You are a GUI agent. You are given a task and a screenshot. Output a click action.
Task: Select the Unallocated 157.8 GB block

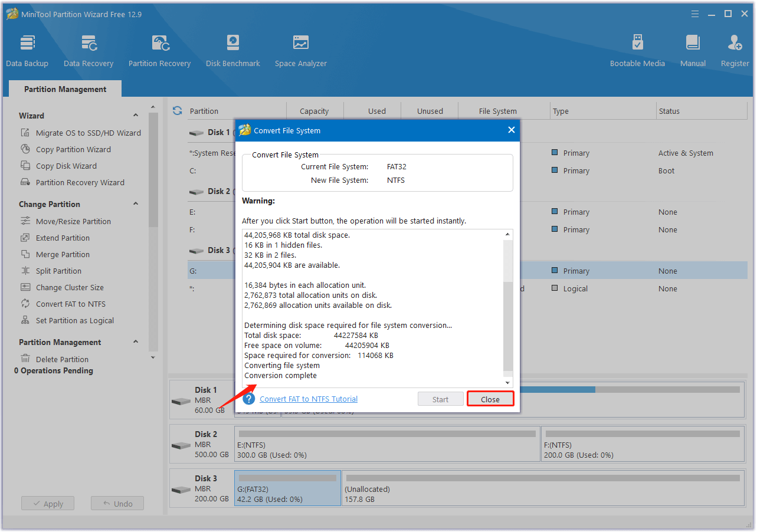point(542,488)
